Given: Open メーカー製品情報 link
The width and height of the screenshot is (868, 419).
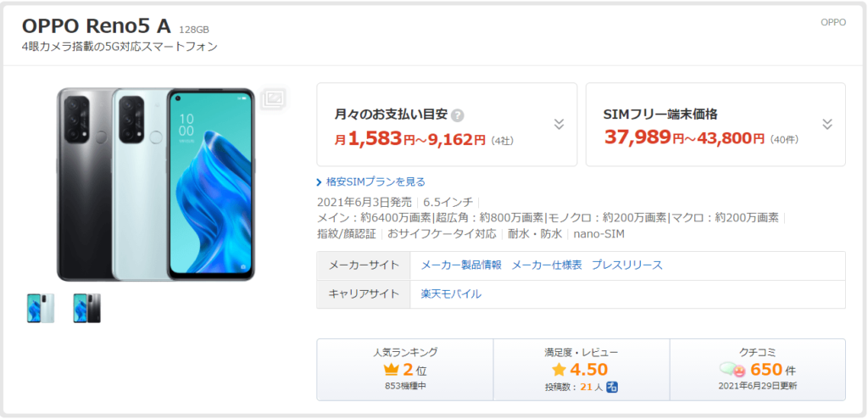Looking at the screenshot, I should point(461,265).
